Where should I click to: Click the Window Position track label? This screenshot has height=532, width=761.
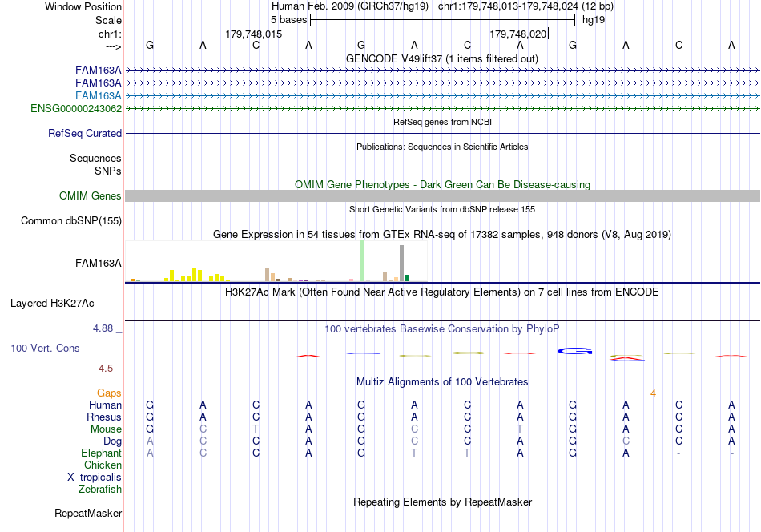coord(83,6)
